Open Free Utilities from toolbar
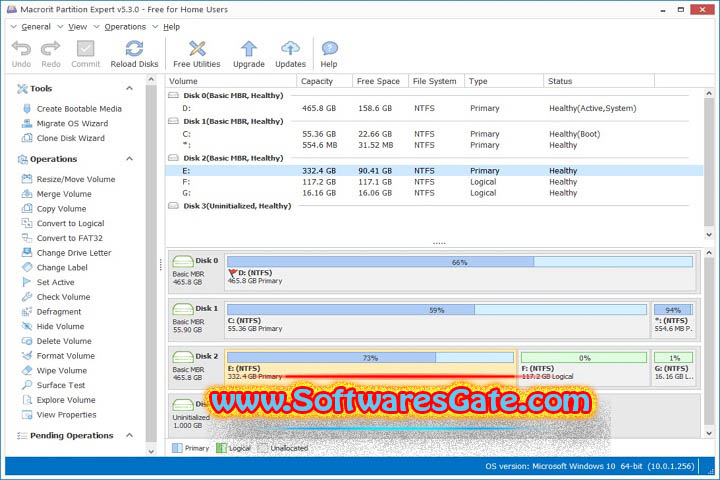Screen dimensions: 720x480 (197, 48)
